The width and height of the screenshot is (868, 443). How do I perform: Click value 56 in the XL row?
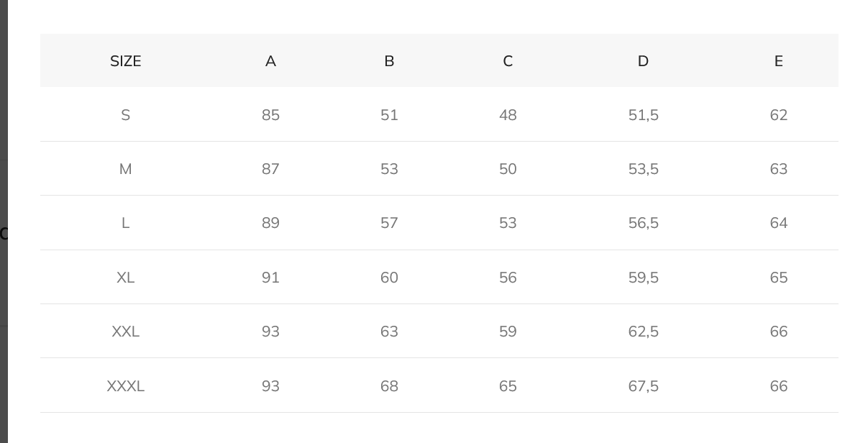pyautogui.click(x=508, y=278)
